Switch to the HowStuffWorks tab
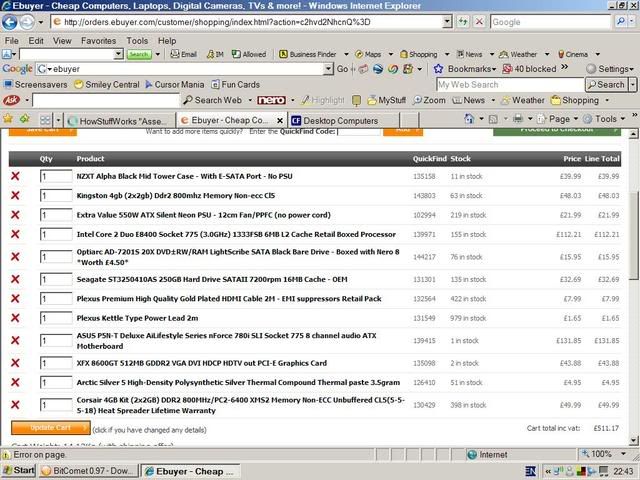Image resolution: width=640 pixels, height=480 pixels. click(x=120, y=120)
